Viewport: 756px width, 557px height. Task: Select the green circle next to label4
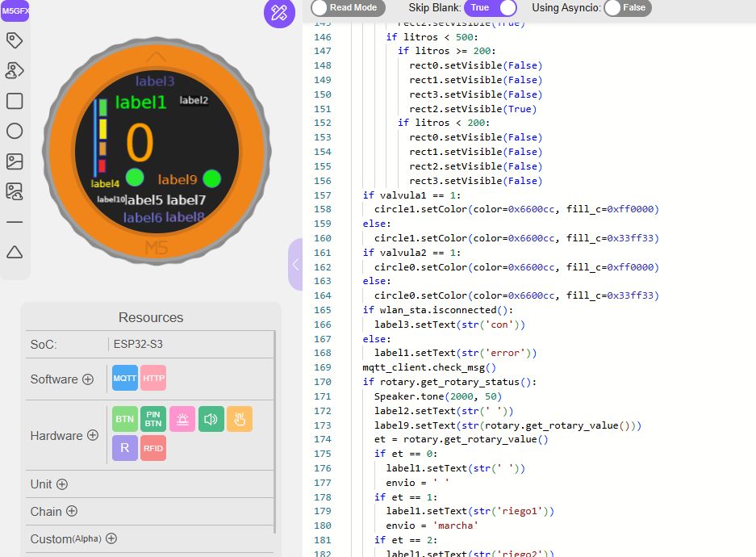tap(135, 178)
